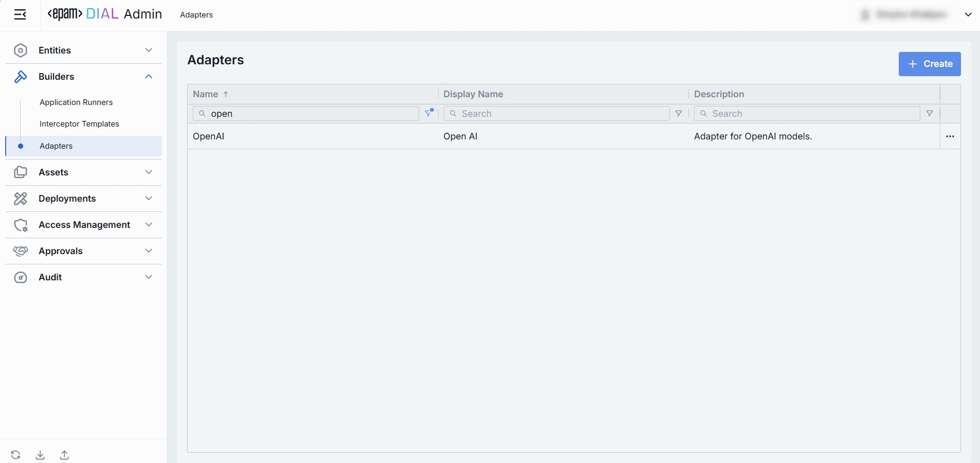The height and width of the screenshot is (463, 980).
Task: Collapse the sidebar with hamburger icon
Action: (x=20, y=15)
